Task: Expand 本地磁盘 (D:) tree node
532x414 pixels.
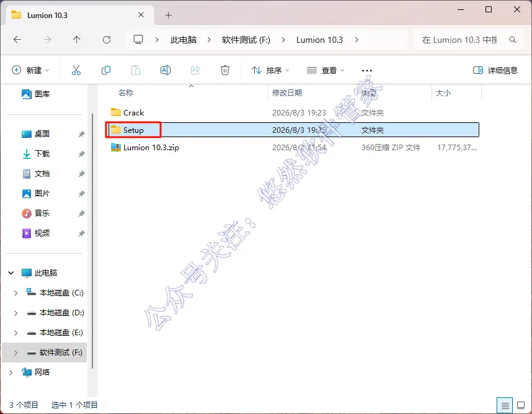Action: pos(16,313)
